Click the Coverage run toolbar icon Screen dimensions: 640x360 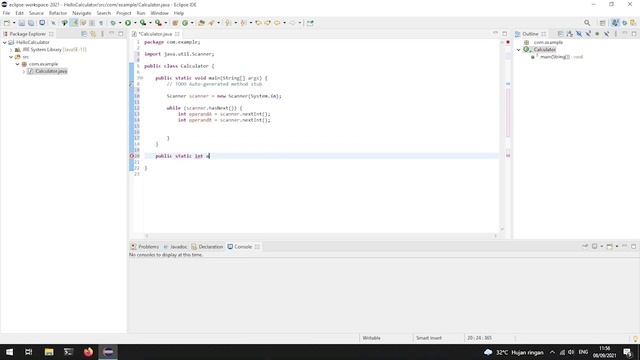(143, 23)
